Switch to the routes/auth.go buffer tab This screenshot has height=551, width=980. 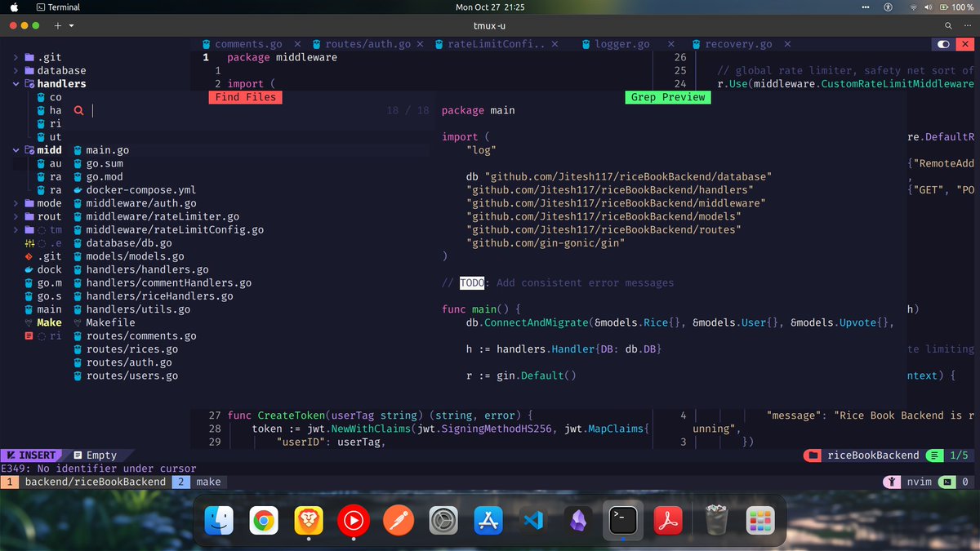point(367,45)
